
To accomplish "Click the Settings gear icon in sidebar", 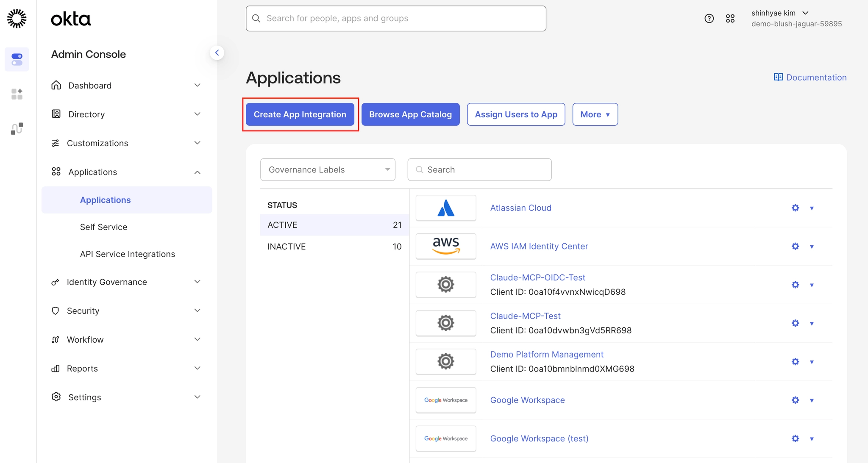I will coord(56,397).
